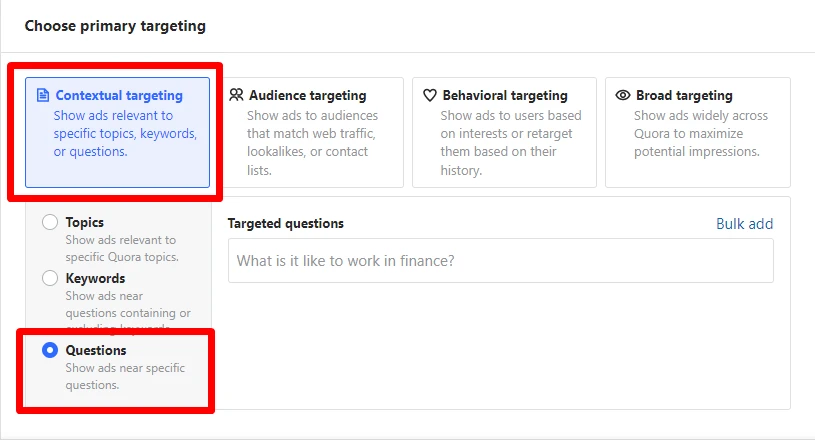Click the 'Show ads near specific questions' description
The height and width of the screenshot is (441, 815).
pos(125,376)
